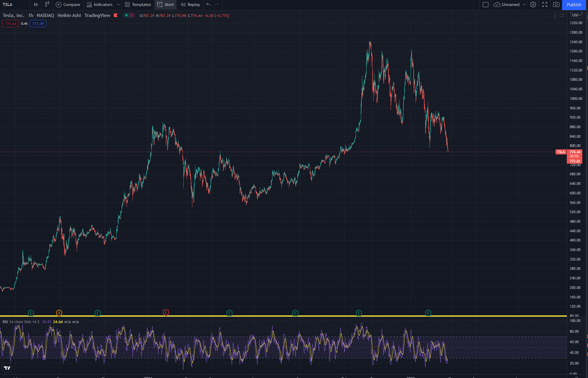Open chart settings gear
The image size is (588, 378).
[x=533, y=4]
